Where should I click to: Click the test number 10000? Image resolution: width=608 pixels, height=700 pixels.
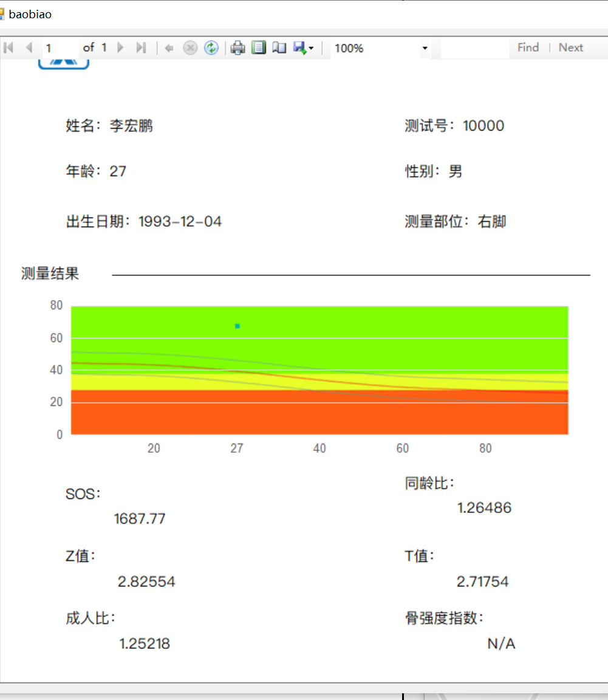483,126
